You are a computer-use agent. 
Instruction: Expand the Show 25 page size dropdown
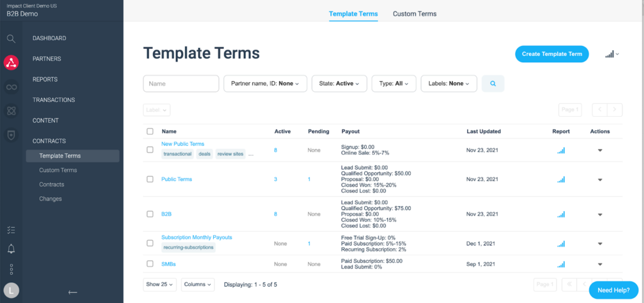[160, 285]
